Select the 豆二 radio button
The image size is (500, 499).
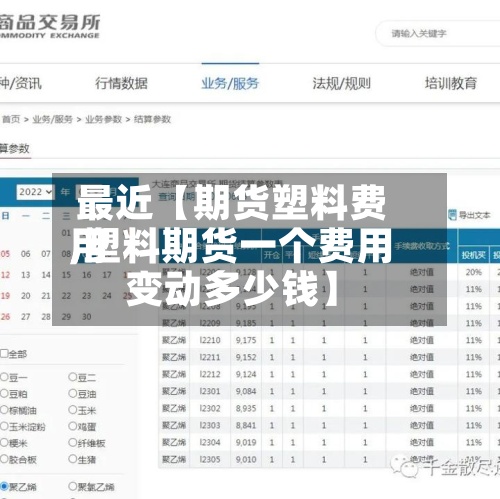point(72,377)
